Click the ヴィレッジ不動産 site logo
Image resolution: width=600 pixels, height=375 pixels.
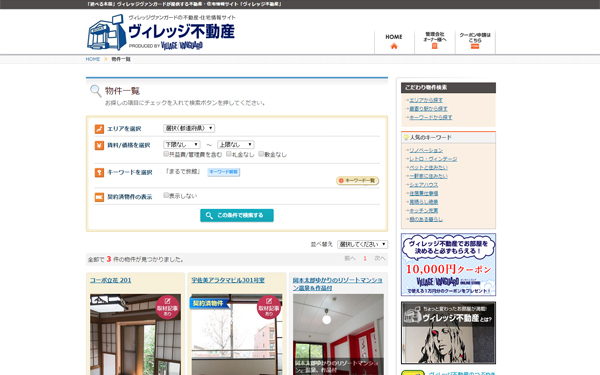pos(161,33)
